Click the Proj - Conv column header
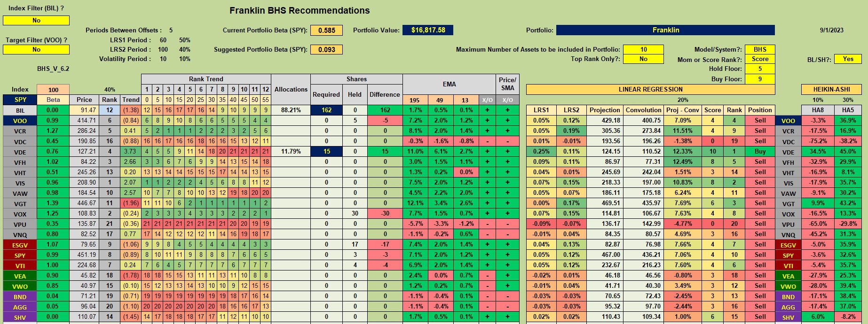868x324 pixels. click(683, 110)
